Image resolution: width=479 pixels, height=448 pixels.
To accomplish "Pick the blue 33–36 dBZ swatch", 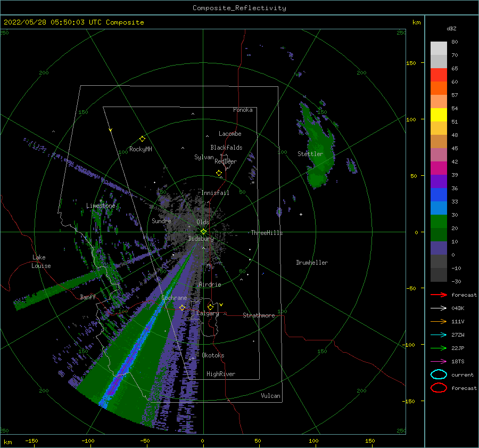I will pyautogui.click(x=439, y=194).
